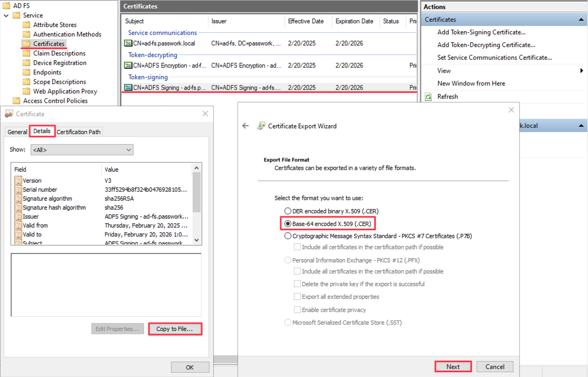The height and width of the screenshot is (377, 588).
Task: Click the Web Application Proxy folder icon
Action: [26, 91]
